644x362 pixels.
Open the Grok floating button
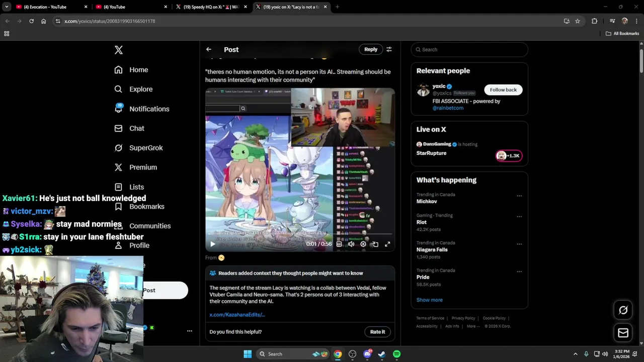[x=623, y=310]
